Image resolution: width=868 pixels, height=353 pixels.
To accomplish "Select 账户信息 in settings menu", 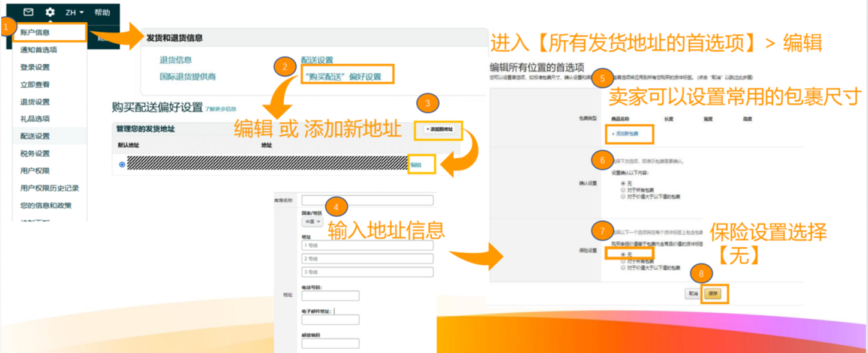I will tap(35, 32).
